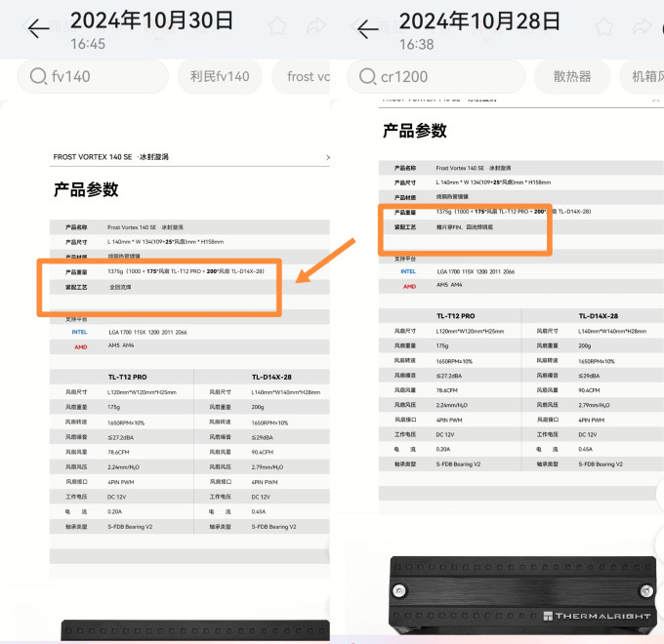Tap the back arrow in the October 28 screenshot
Image resolution: width=664 pixels, height=644 pixels.
367,28
